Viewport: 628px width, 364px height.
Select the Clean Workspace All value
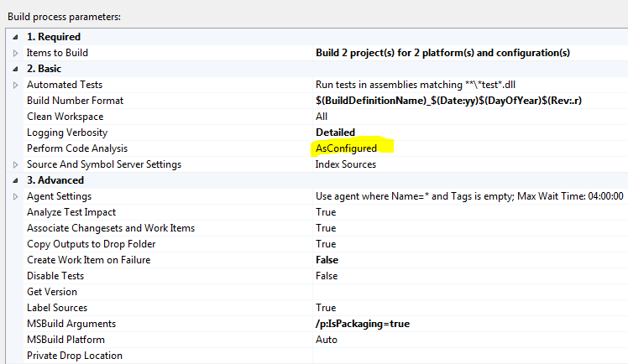(x=322, y=117)
